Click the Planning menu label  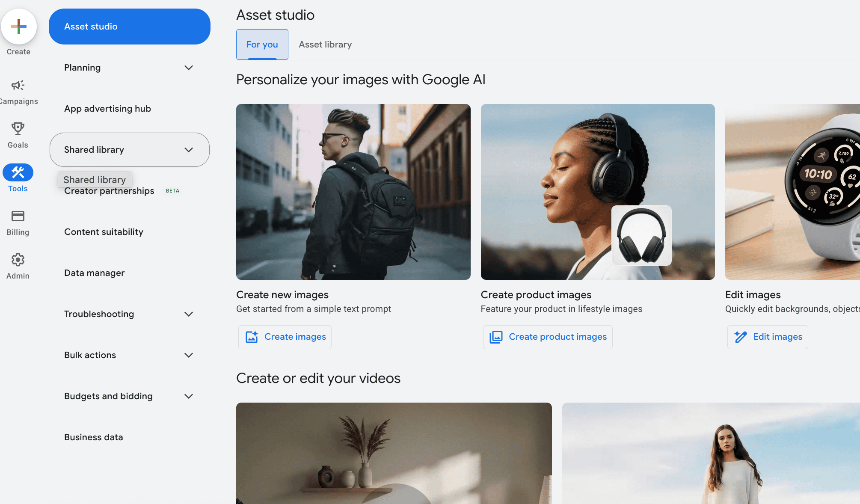pos(82,68)
